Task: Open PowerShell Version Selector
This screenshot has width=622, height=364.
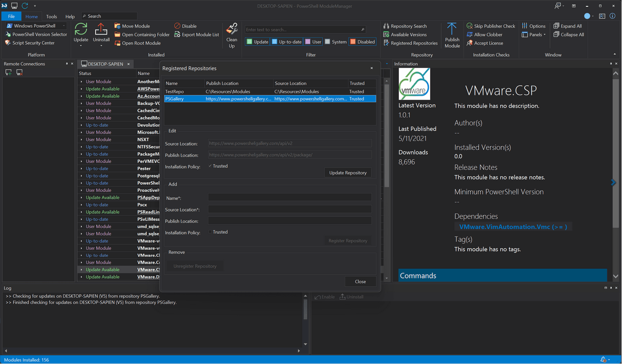Action: pos(36,35)
